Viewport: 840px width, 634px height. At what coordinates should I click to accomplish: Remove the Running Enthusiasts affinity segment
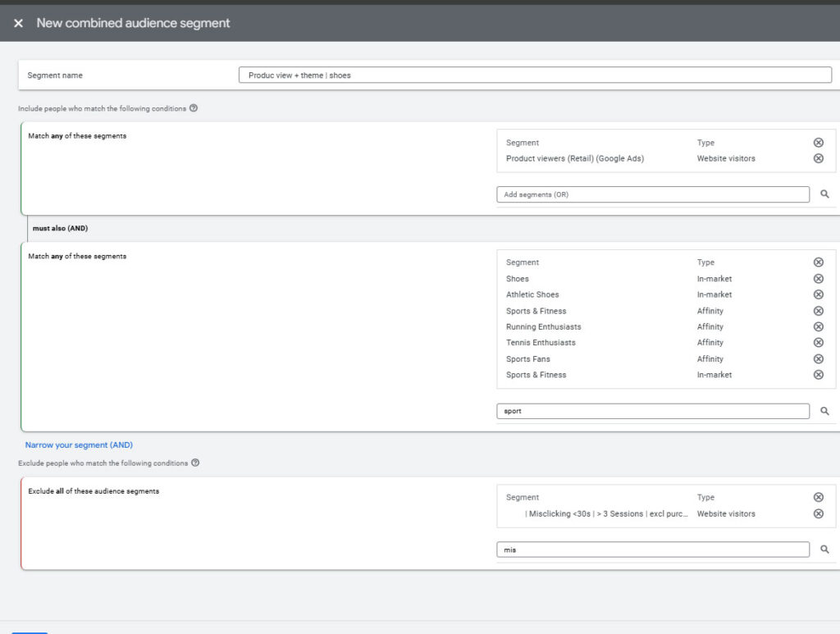pos(818,326)
